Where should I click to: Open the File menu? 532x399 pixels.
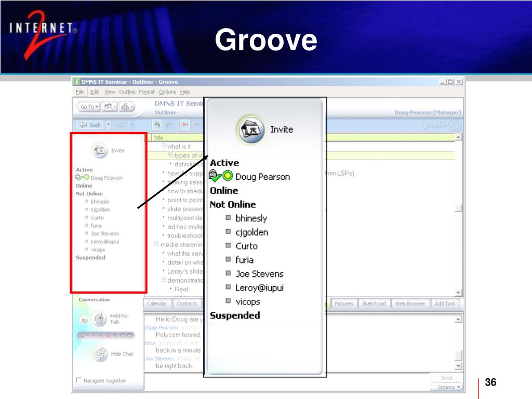(x=79, y=92)
